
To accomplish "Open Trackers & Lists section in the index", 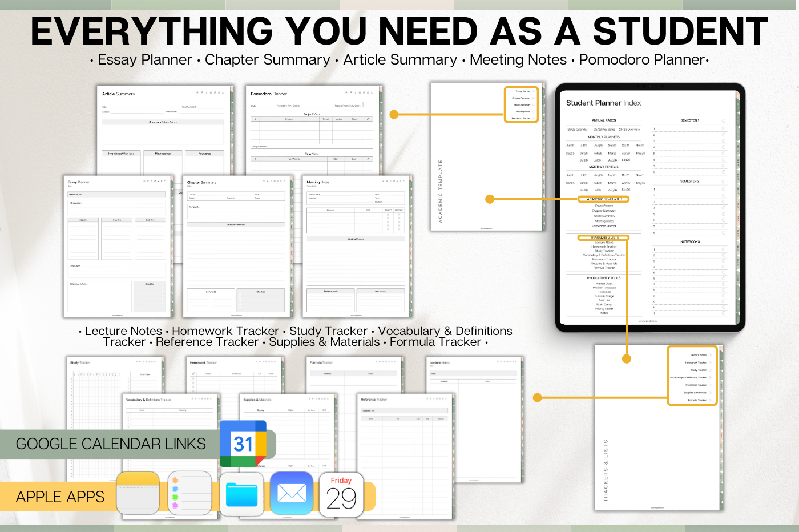I will [604, 237].
